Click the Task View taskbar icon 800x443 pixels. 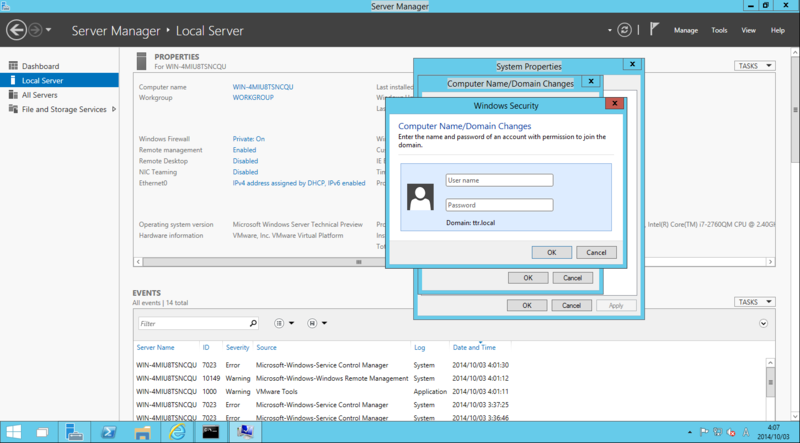pyautogui.click(x=43, y=432)
